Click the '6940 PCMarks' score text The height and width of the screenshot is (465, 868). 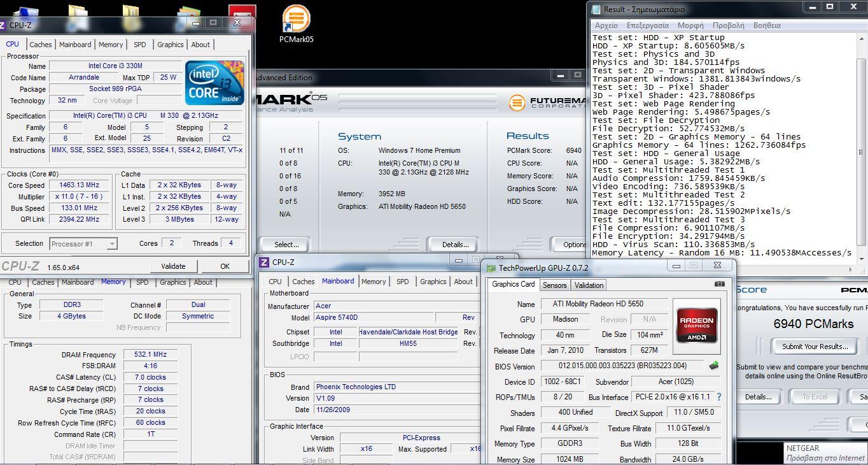click(x=813, y=324)
